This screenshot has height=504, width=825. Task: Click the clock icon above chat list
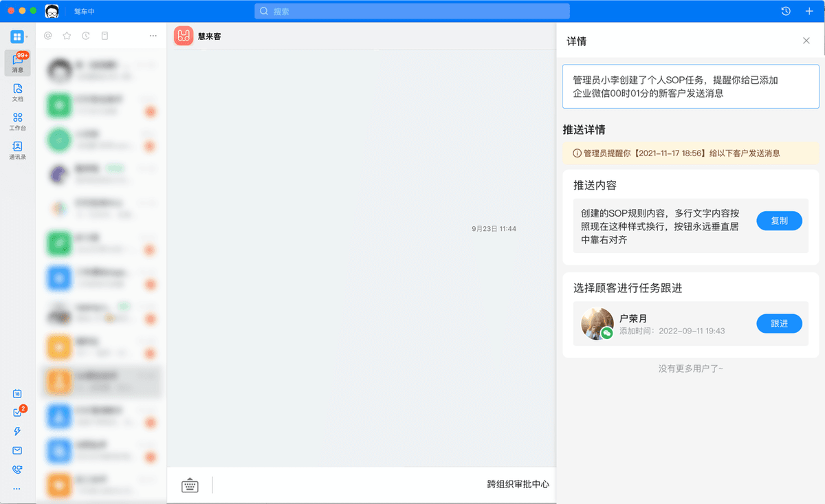click(85, 36)
